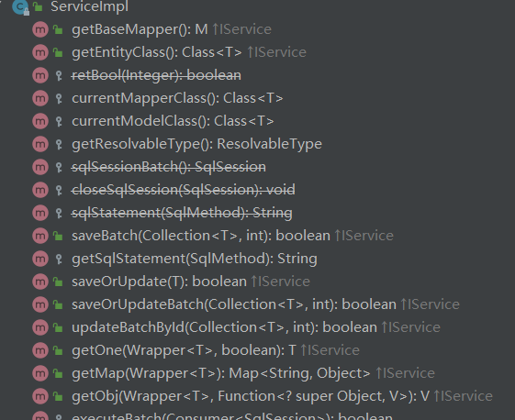515x420 pixels.
Task: Click the method icon beside getOne
Action: 40,350
